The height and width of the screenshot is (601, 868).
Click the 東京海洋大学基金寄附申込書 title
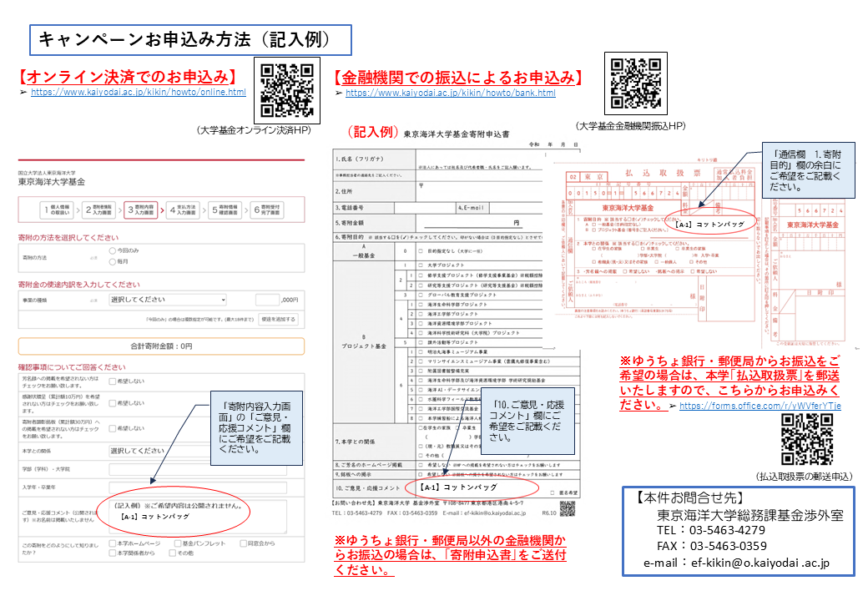point(457,134)
